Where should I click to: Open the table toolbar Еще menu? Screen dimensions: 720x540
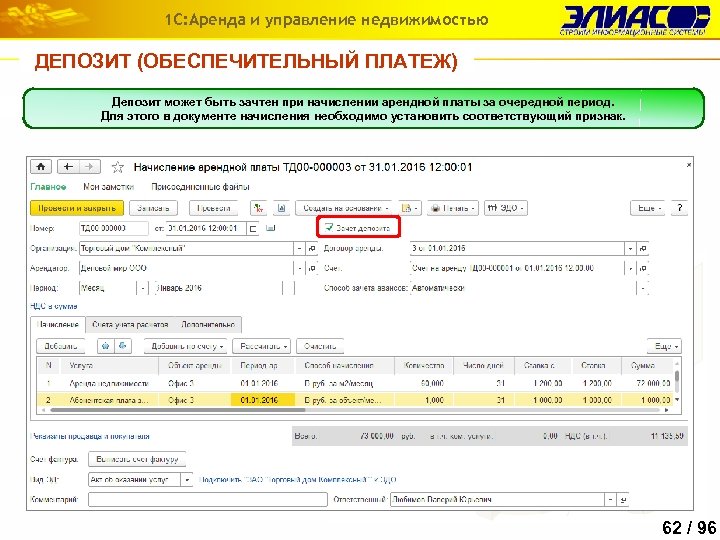coord(665,346)
